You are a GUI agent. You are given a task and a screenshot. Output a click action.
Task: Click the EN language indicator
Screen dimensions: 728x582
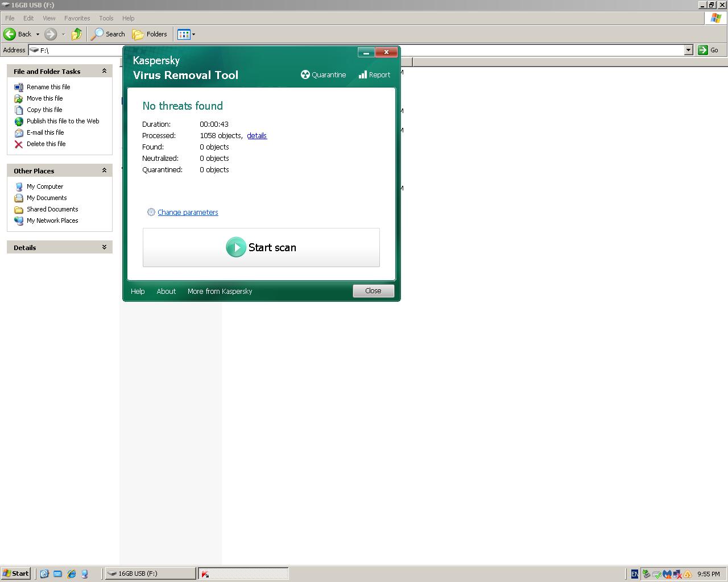[635, 574]
